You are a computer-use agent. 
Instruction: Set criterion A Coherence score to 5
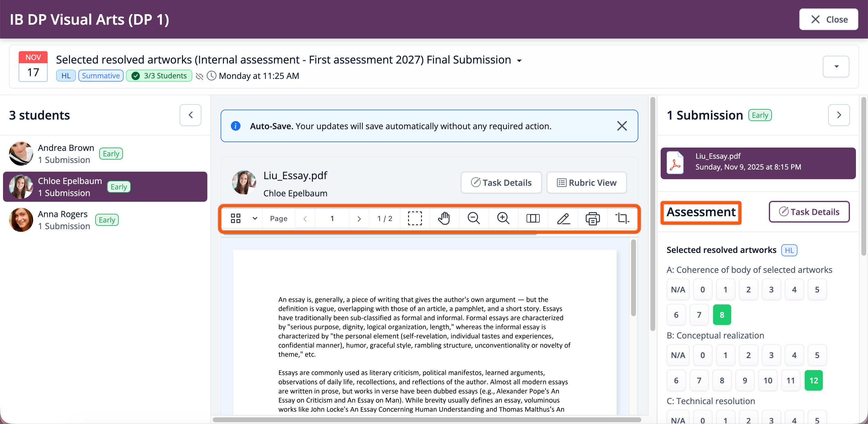point(817,289)
